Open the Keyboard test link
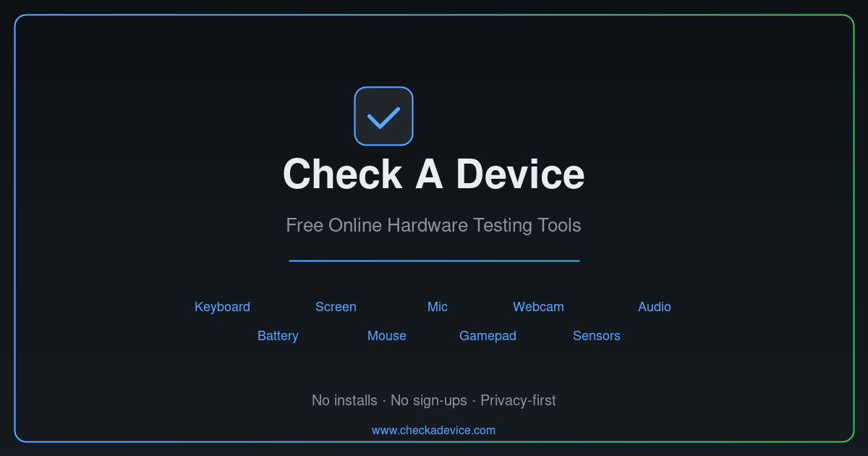Screen dimensions: 868x456 [x=222, y=307]
